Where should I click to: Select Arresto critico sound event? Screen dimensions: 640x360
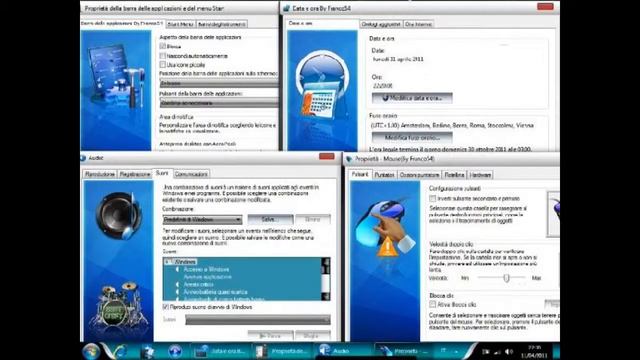pos(198,284)
